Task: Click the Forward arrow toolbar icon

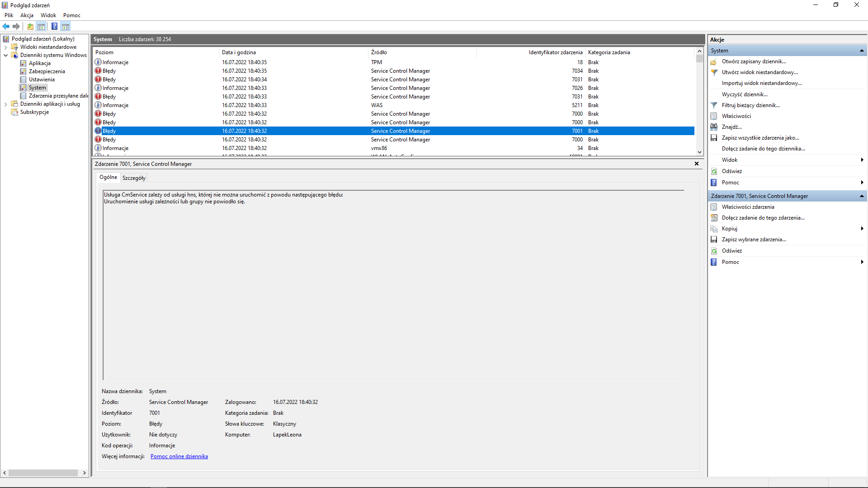Action: [x=16, y=27]
